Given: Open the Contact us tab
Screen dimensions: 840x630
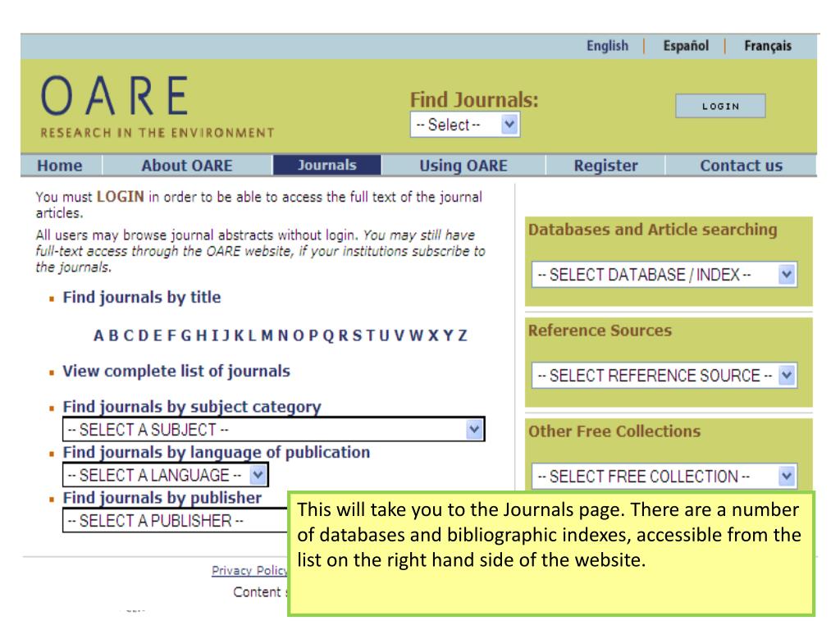Looking at the screenshot, I should coord(742,166).
